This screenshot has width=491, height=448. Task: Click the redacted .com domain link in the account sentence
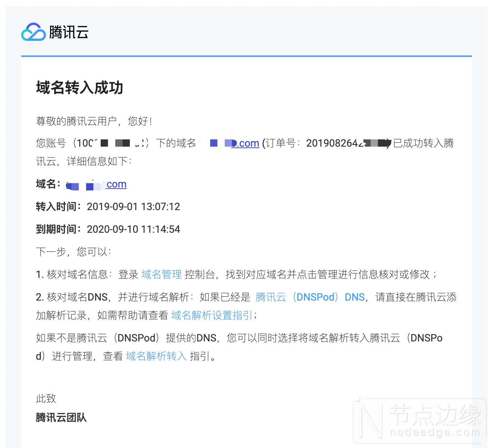tap(234, 143)
